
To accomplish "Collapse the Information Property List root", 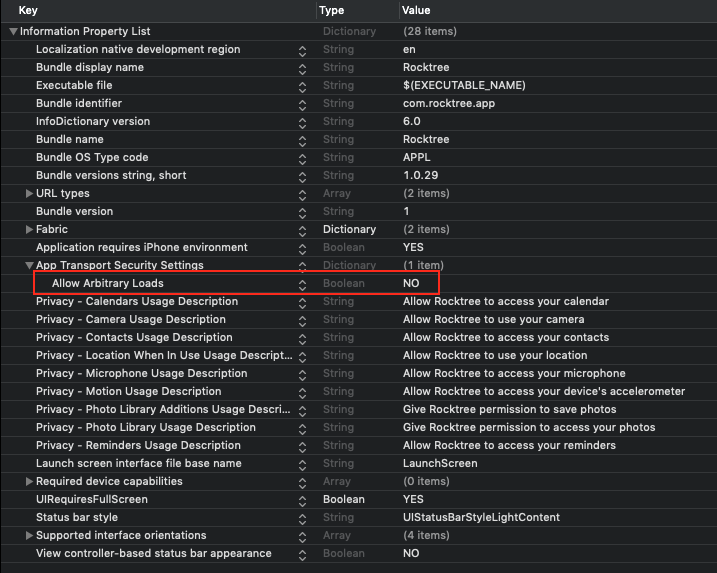I will 13,32.
